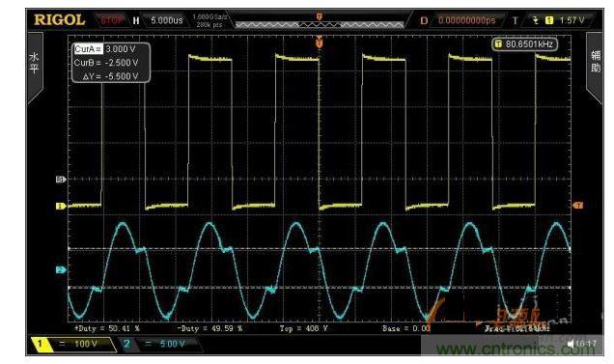Click the 80.6501kHz frequency counter badge
The image size is (614, 364).
525,43
